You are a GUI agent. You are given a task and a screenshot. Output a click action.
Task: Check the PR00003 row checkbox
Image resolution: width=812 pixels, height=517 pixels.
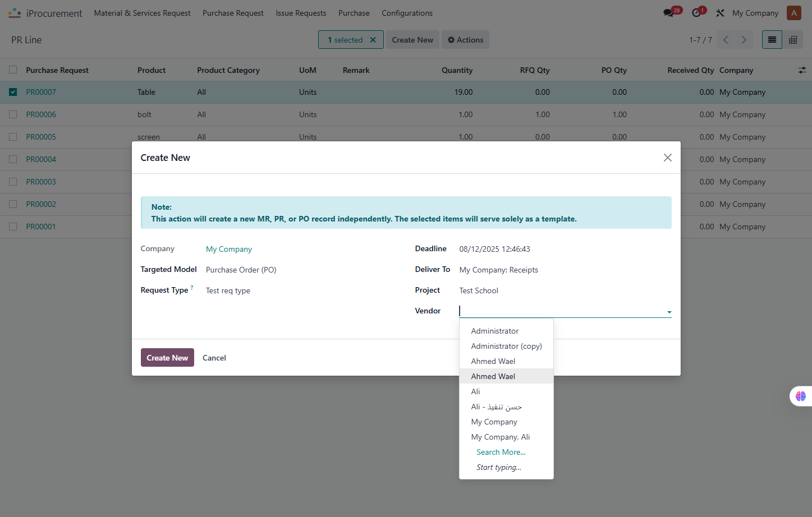click(13, 182)
